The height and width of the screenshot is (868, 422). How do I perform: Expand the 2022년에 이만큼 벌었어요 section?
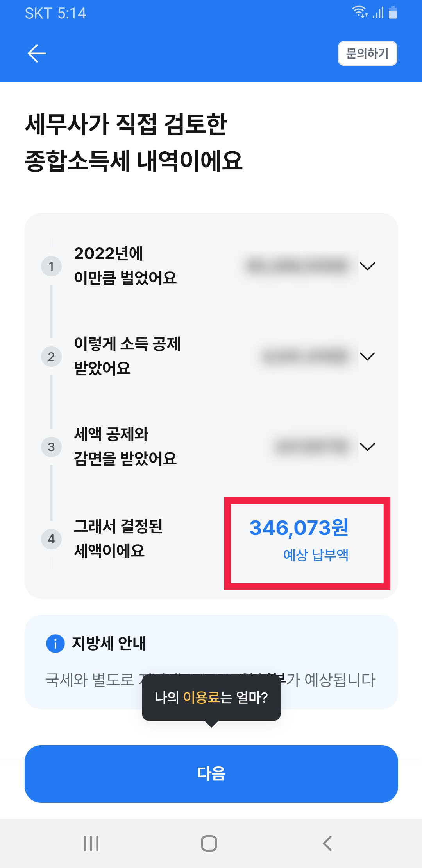click(368, 265)
